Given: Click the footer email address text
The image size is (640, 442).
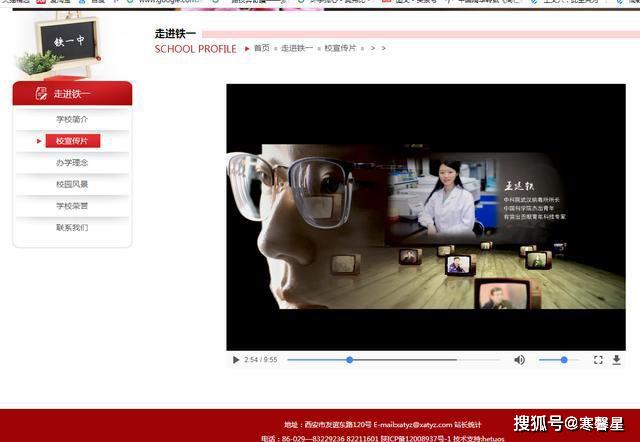Looking at the screenshot, I should [x=413, y=425].
